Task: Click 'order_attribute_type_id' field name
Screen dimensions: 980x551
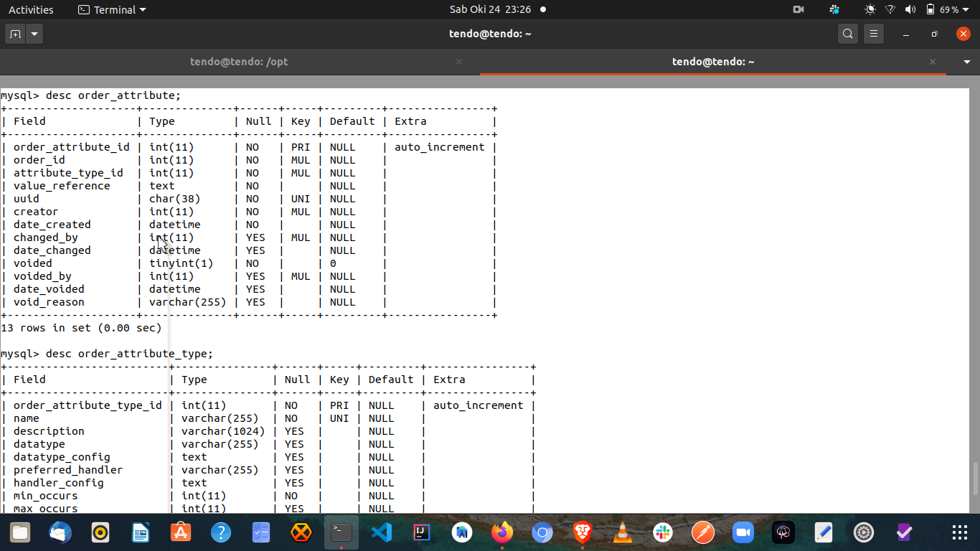Action: [x=88, y=405]
